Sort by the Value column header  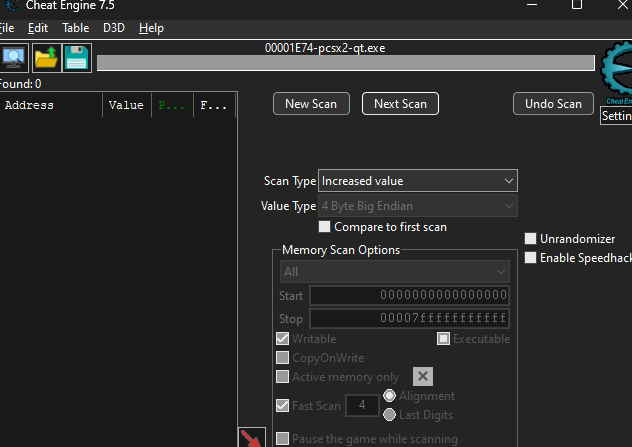(127, 105)
